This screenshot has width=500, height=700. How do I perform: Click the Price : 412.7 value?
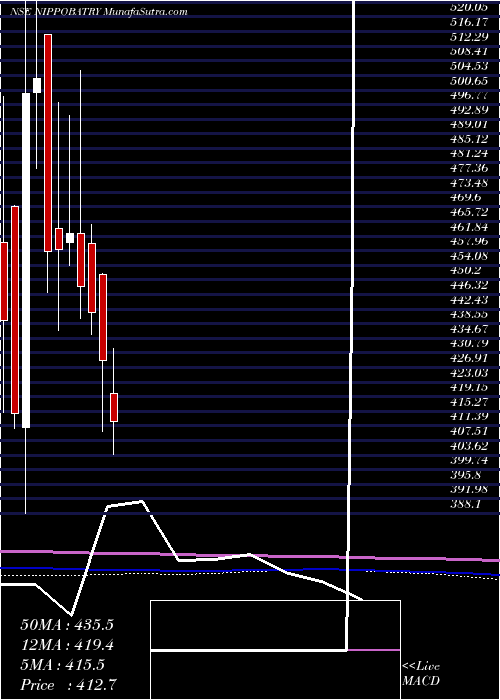(69, 685)
